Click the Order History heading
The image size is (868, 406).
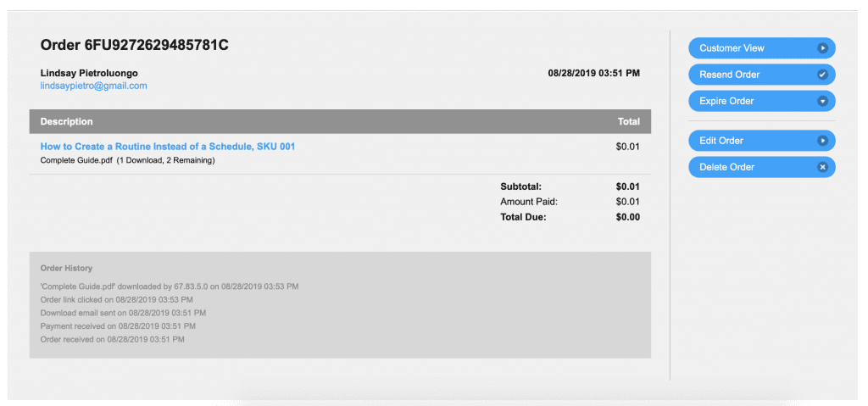pos(66,268)
